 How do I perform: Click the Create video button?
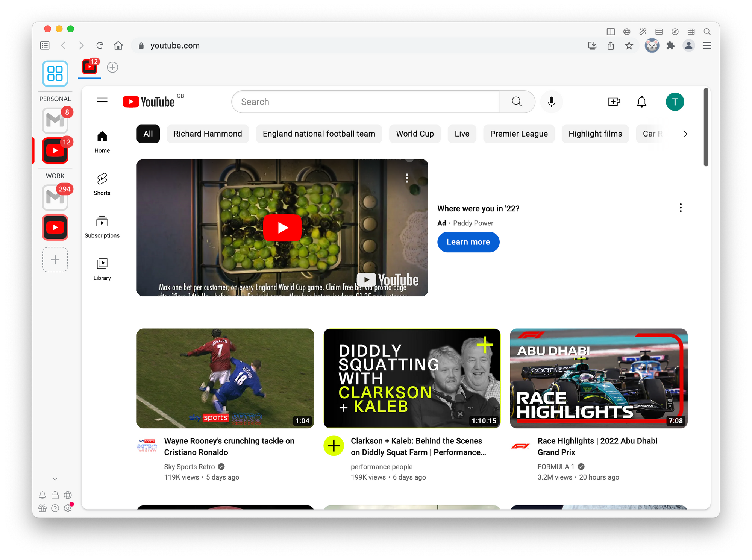point(613,102)
